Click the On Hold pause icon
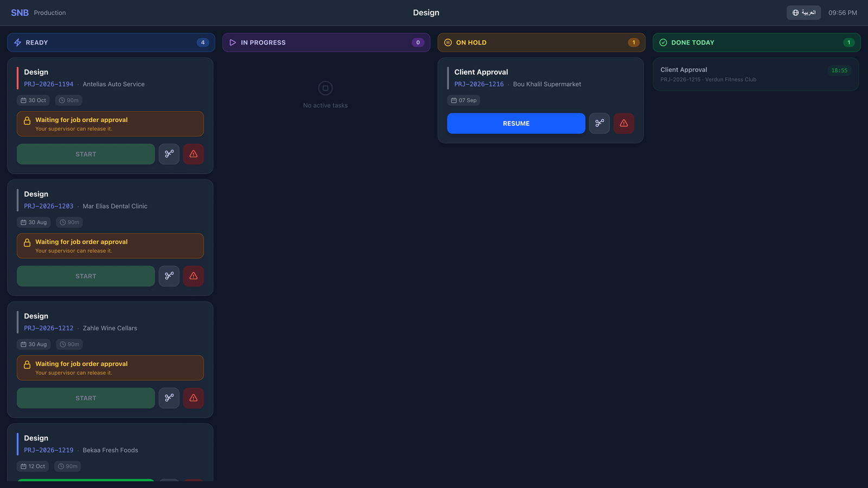Viewport: 868px width, 488px height. 448,42
